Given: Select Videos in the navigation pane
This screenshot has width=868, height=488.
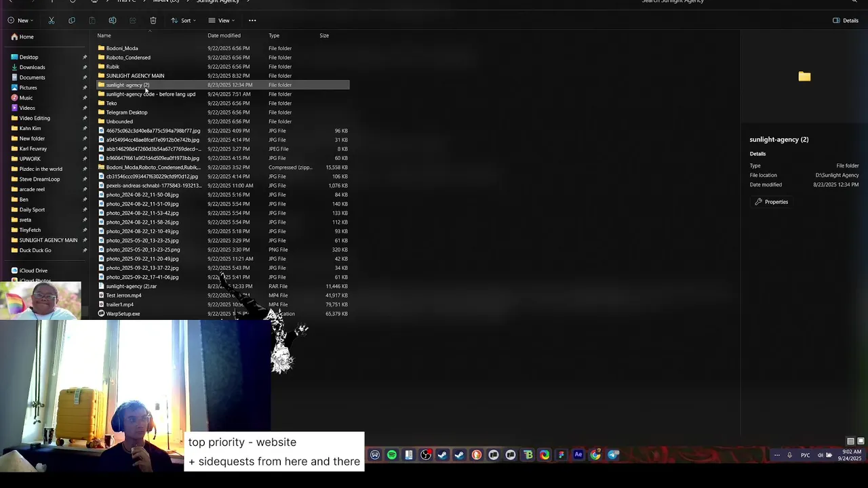Looking at the screenshot, I should tap(27, 108).
